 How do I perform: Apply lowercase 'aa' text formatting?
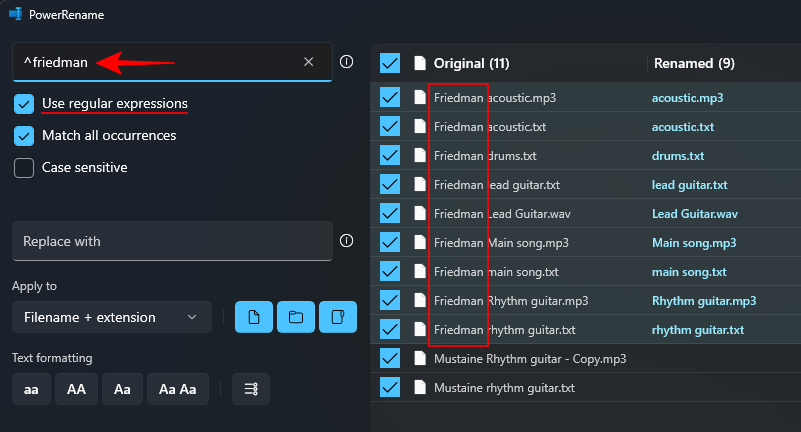pyautogui.click(x=31, y=389)
